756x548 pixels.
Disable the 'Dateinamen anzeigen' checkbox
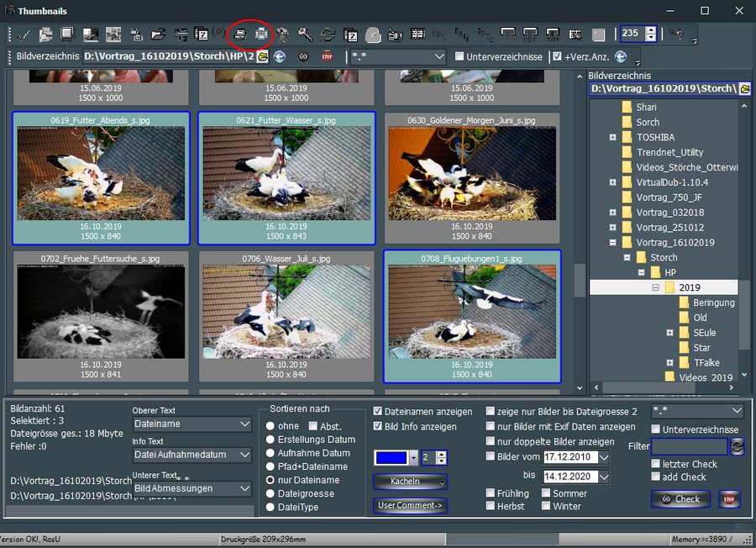point(378,412)
